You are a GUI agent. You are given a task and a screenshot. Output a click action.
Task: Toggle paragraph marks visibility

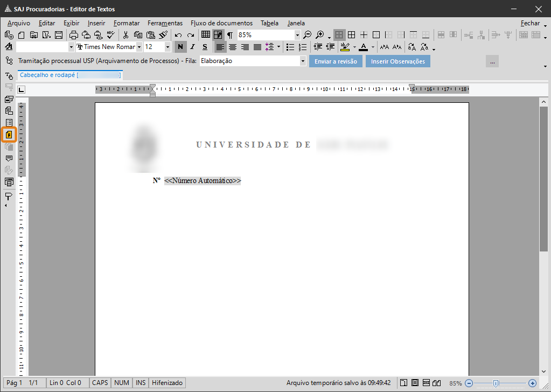pos(229,33)
